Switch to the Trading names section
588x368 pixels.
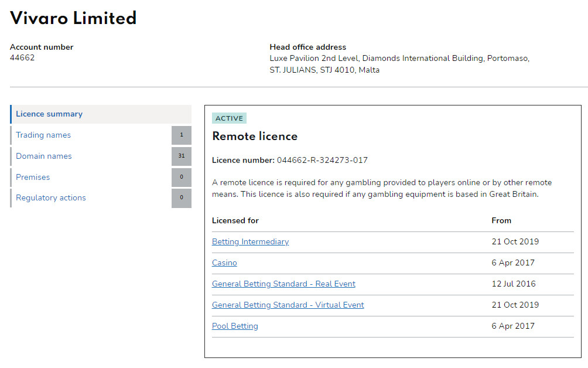pyautogui.click(x=43, y=135)
